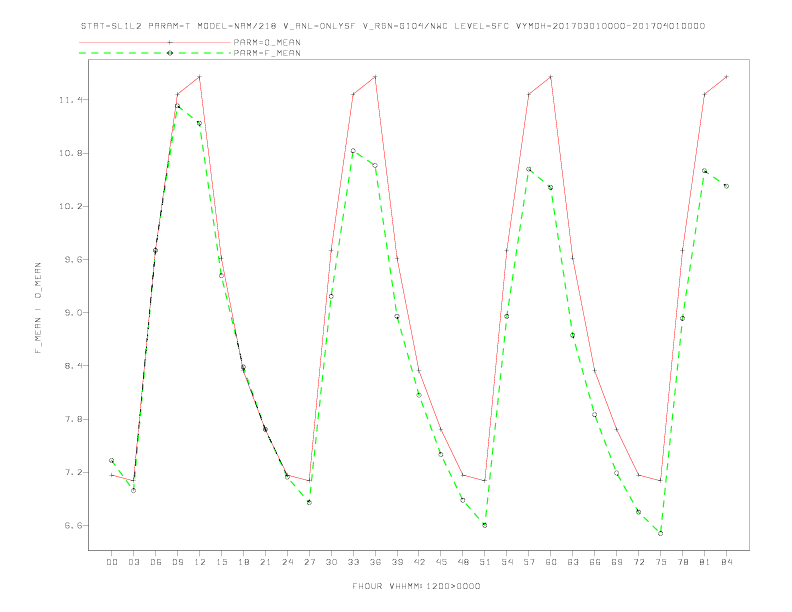Screen dimensions: 792x612
Task: Click x-axis tick label 81
Action: coord(705,562)
